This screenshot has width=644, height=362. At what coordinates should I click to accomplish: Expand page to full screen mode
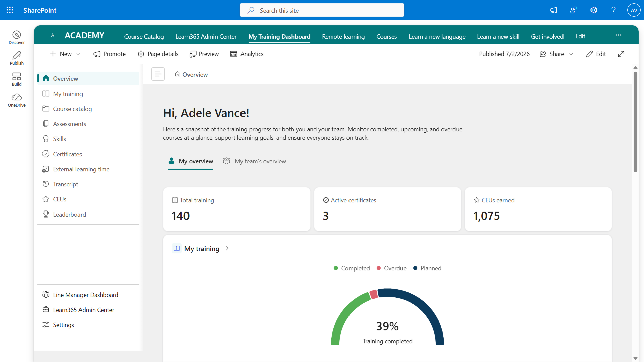621,54
